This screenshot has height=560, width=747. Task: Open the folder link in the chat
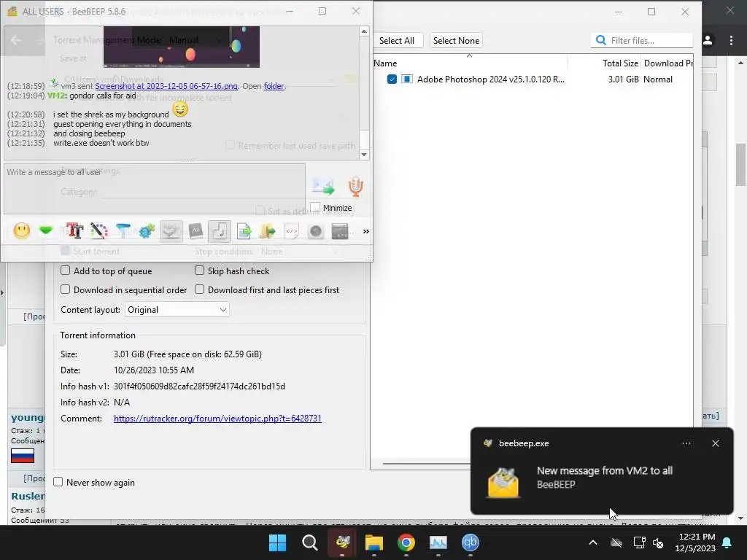274,86
